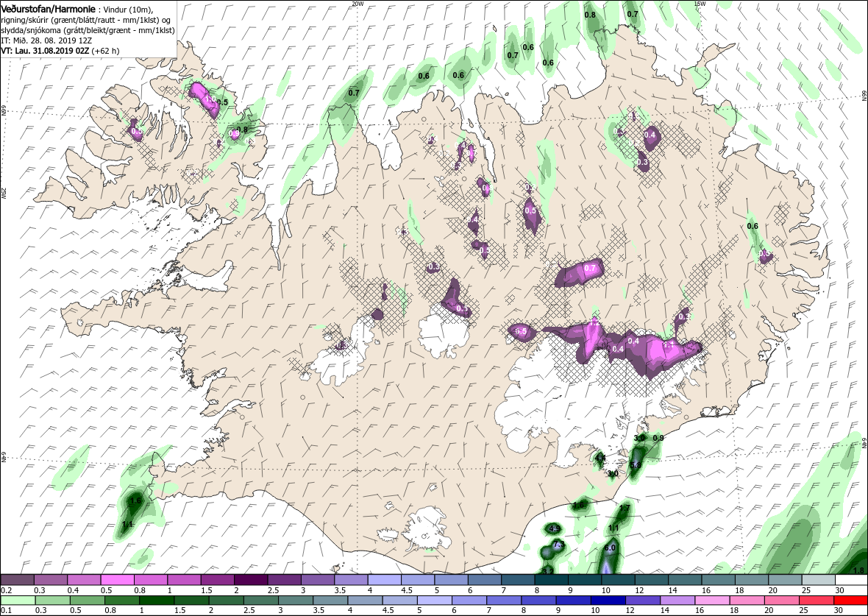Viewport: 868px width, 616px height.
Task: Select the bottom-row rain swatch starting at 3
Action: [295, 601]
